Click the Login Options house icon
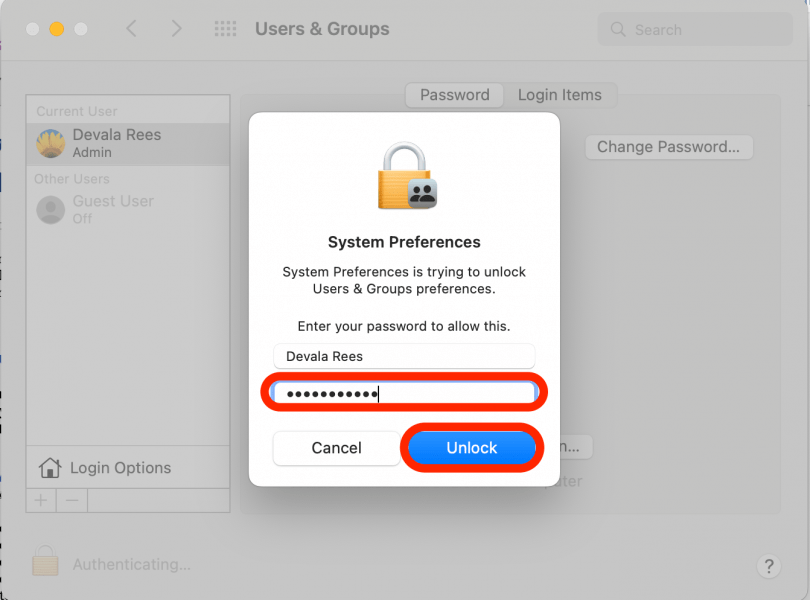The width and height of the screenshot is (810, 600). [48, 467]
